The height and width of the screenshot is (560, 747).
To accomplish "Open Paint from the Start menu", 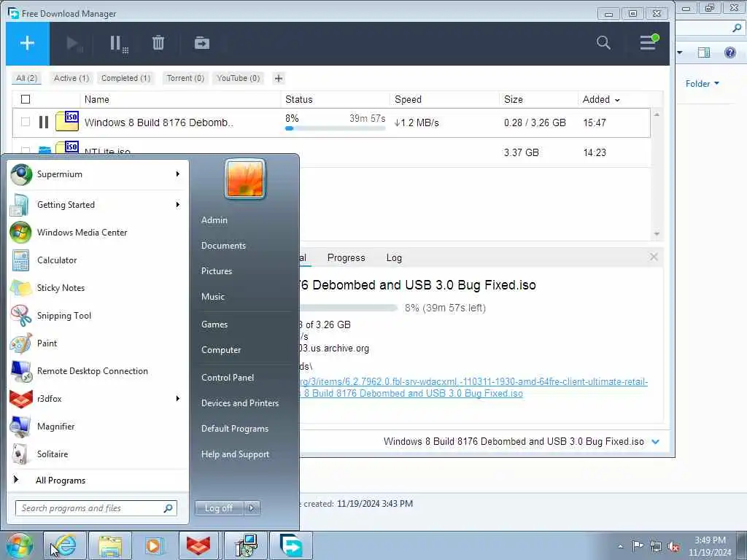I will pyautogui.click(x=98, y=343).
